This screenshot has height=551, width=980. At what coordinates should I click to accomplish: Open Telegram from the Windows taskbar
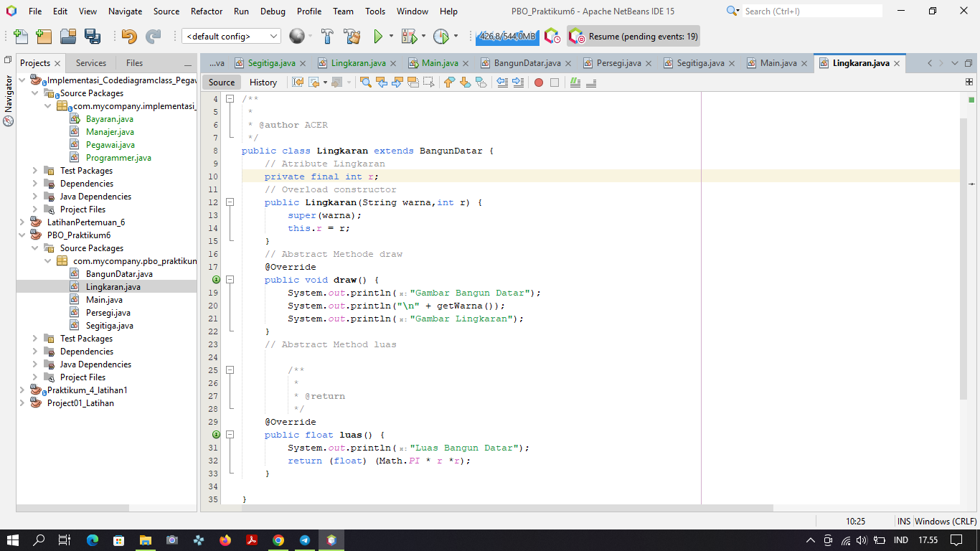pyautogui.click(x=305, y=540)
